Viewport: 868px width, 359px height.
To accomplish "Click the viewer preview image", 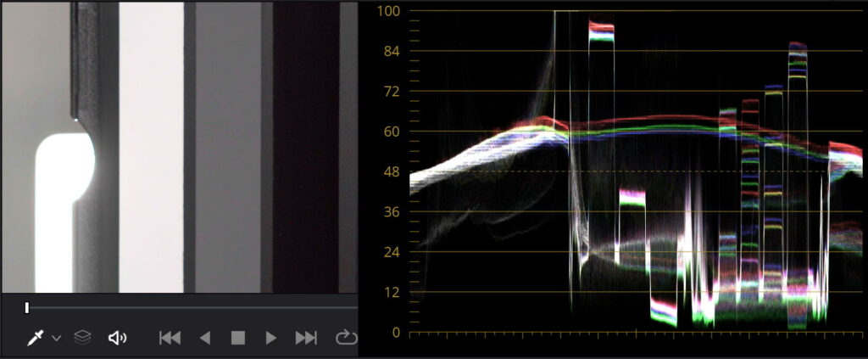I will point(179,147).
